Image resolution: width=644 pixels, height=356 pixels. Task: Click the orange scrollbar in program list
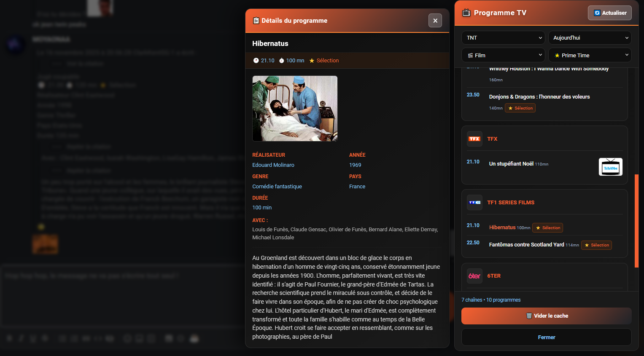click(x=636, y=221)
